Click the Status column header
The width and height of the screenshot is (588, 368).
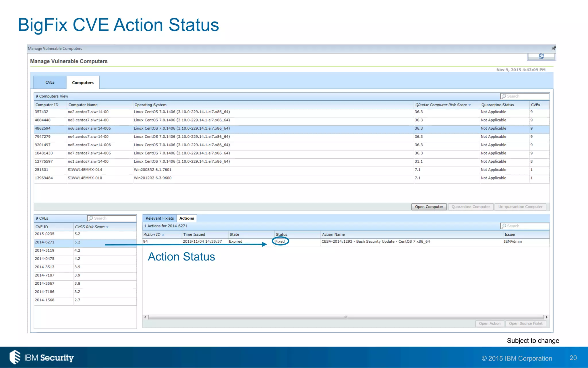[297, 235]
